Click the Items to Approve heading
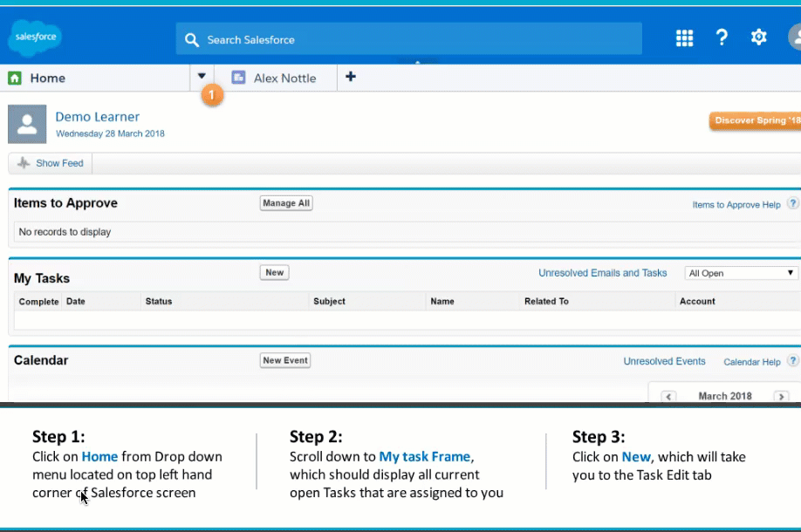Image resolution: width=801 pixels, height=532 pixels. (x=65, y=203)
